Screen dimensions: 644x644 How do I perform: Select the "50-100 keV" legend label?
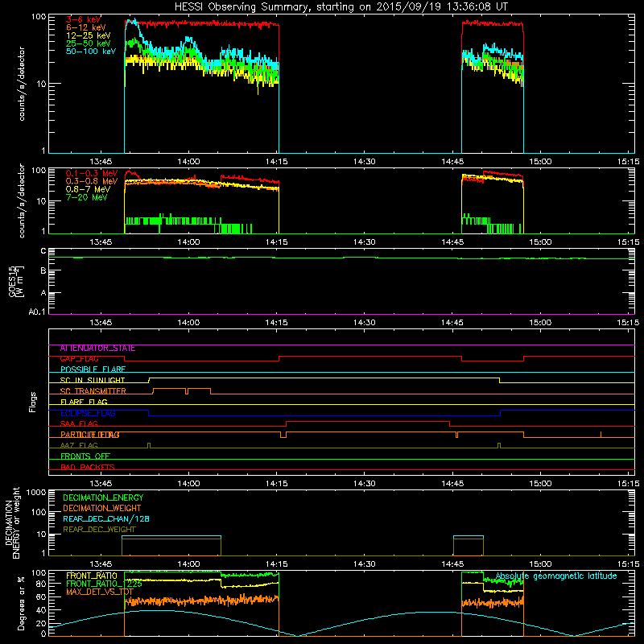coord(91,52)
